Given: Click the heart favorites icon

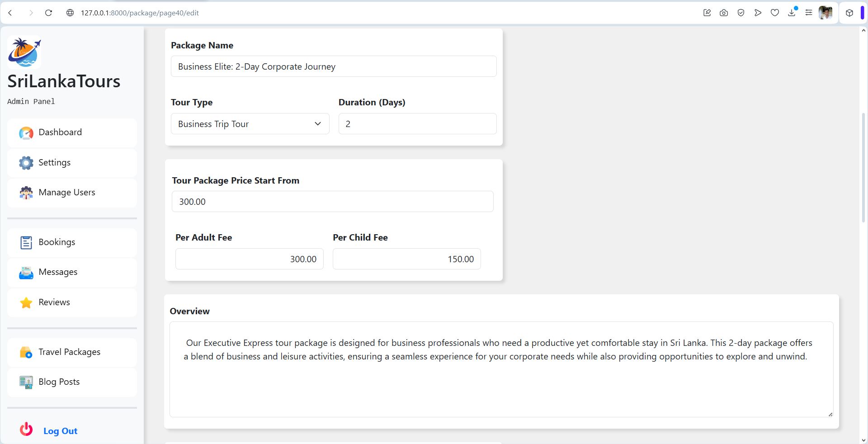Looking at the screenshot, I should point(775,13).
